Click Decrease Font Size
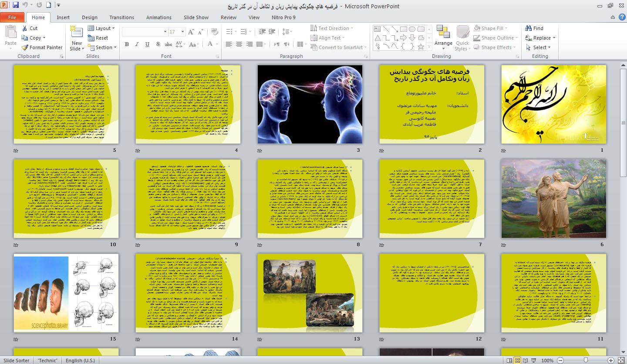Viewport: 627px width, 364px height. tap(201, 32)
